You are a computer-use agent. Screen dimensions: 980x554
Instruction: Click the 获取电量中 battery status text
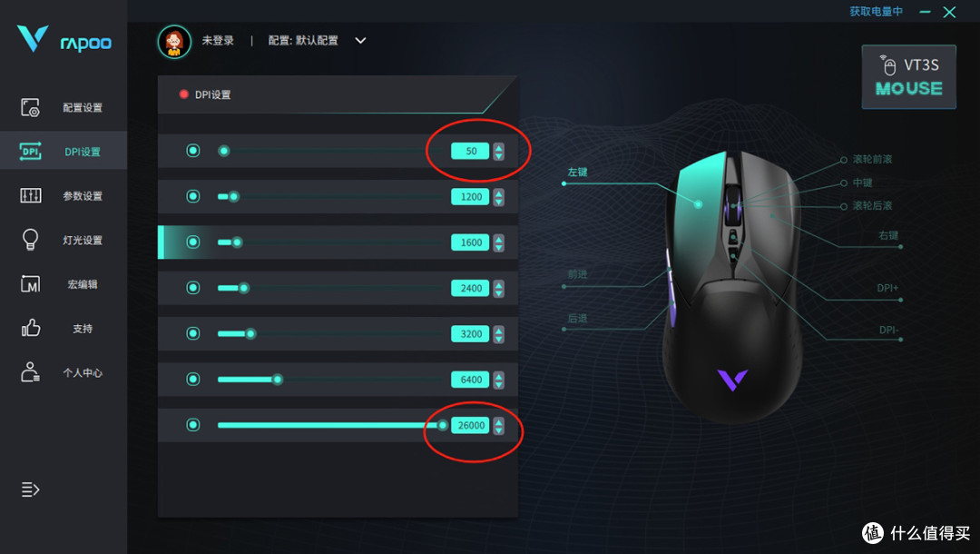(877, 12)
